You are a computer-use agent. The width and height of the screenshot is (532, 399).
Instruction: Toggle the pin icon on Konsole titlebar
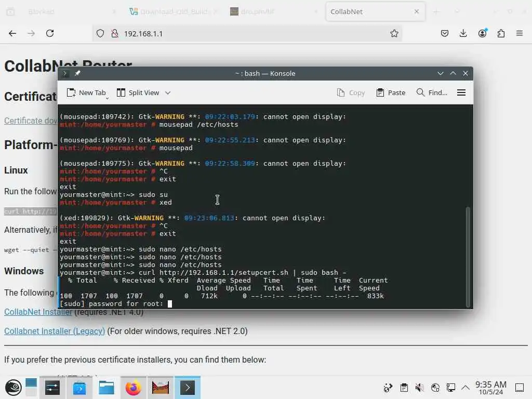tap(77, 73)
